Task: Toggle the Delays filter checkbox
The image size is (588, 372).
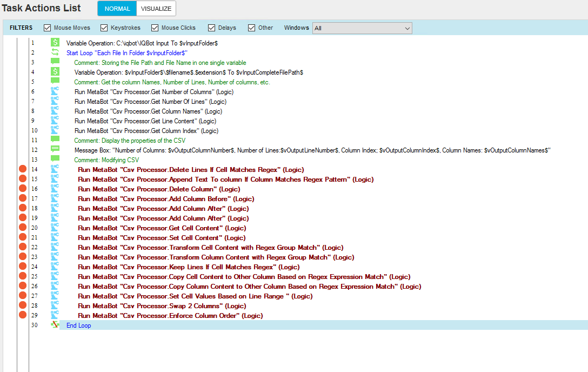Action: coord(211,28)
